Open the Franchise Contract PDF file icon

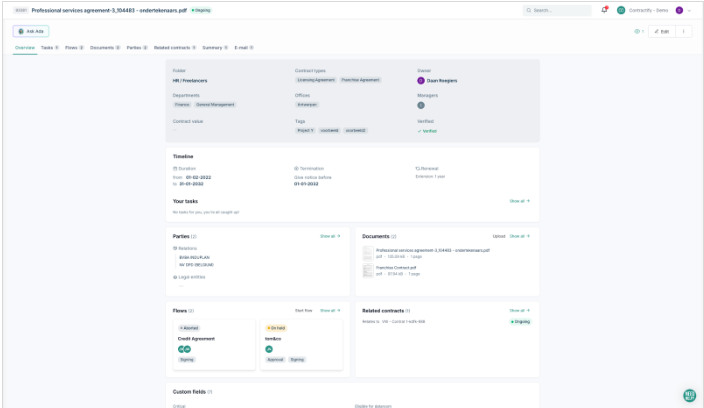[x=367, y=270]
